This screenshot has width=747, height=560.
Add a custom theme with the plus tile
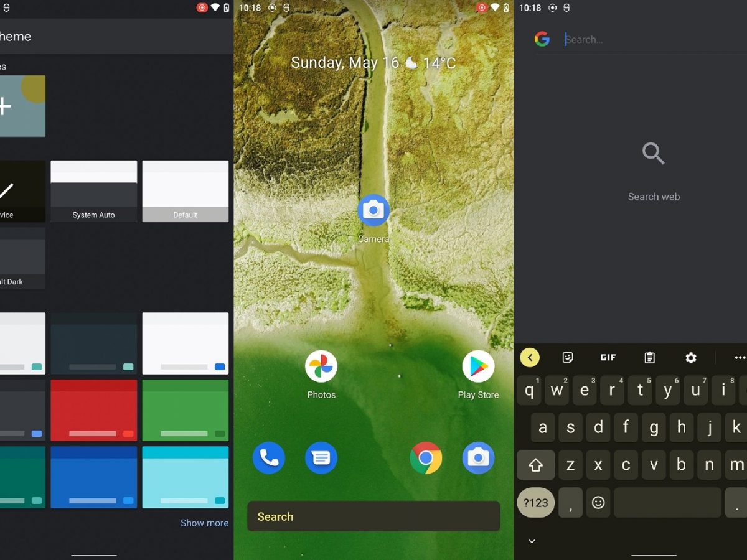point(22,106)
